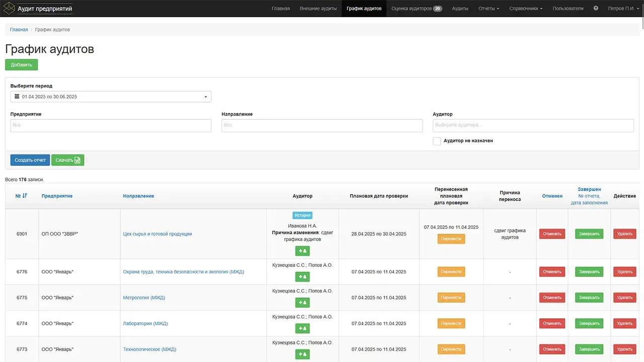Screen dimensions: 644x362
Task: Click the help question mark icon
Action: click(x=596, y=9)
